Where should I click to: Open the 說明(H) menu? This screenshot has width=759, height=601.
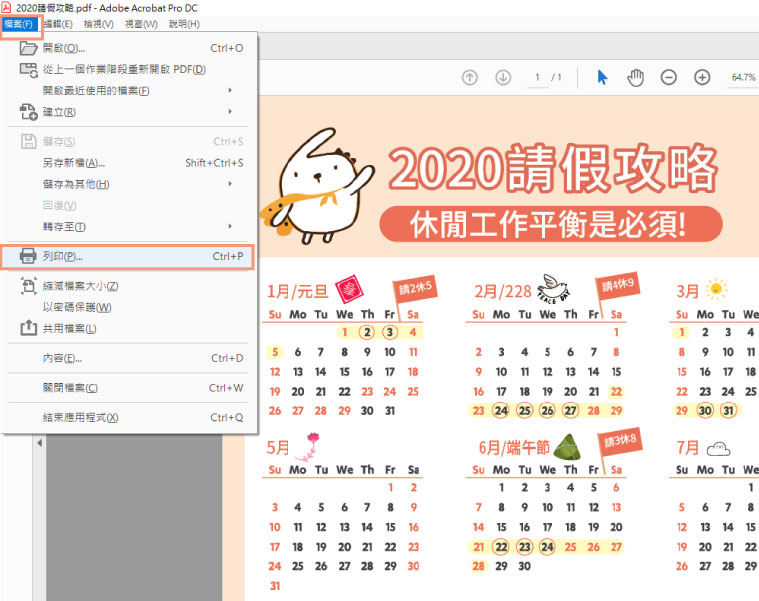click(x=184, y=24)
